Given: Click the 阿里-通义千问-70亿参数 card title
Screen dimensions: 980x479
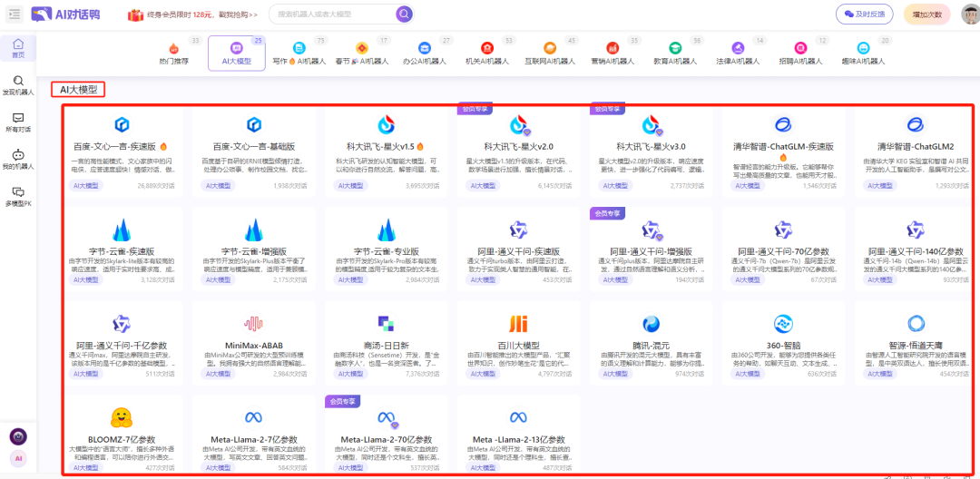Looking at the screenshot, I should click(783, 251).
